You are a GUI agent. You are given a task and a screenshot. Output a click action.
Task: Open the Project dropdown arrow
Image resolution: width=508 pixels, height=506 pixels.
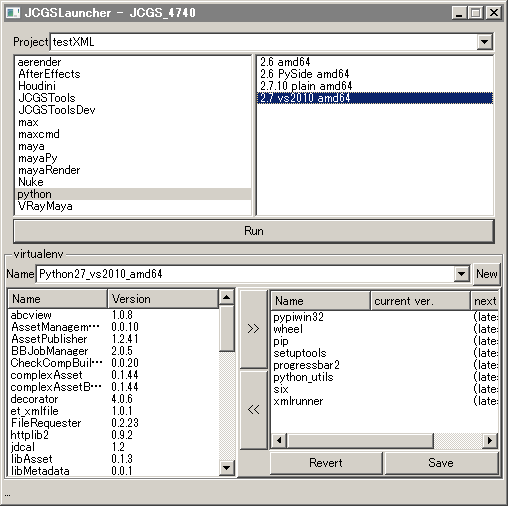(484, 42)
